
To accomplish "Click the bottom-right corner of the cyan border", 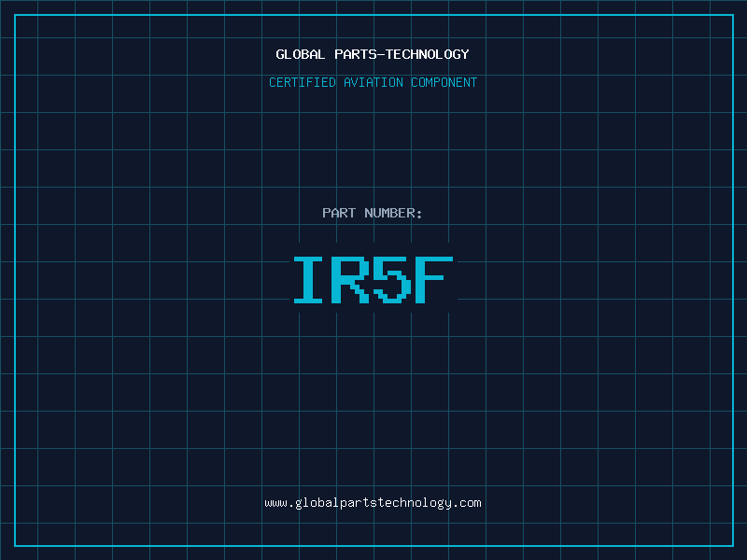I will tap(732, 545).
